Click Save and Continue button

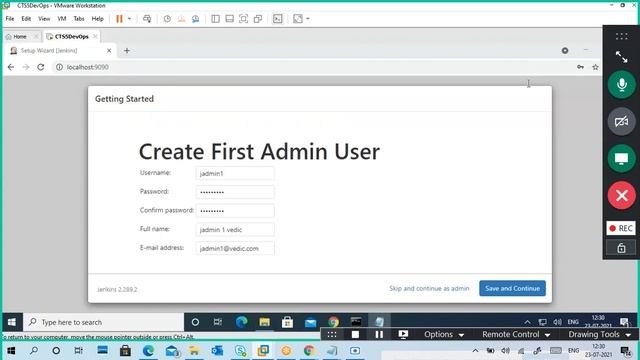512,288
